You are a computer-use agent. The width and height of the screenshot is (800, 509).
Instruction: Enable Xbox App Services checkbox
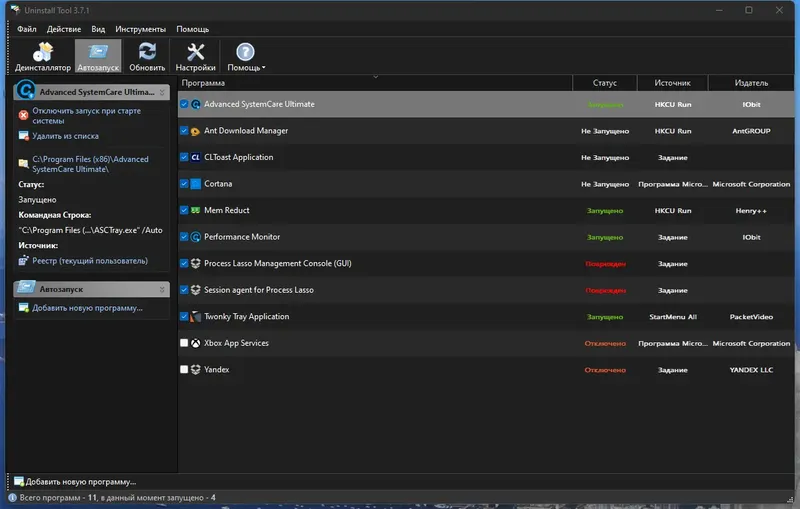pyautogui.click(x=184, y=343)
